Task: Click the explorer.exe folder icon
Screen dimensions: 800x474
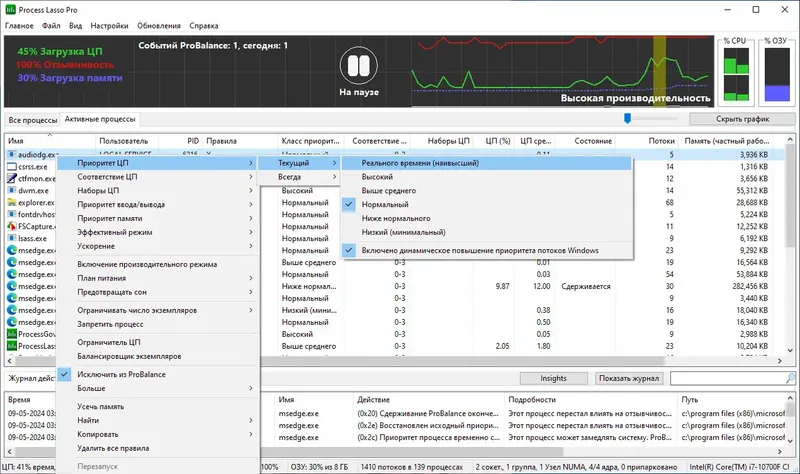Action: pyautogui.click(x=12, y=202)
